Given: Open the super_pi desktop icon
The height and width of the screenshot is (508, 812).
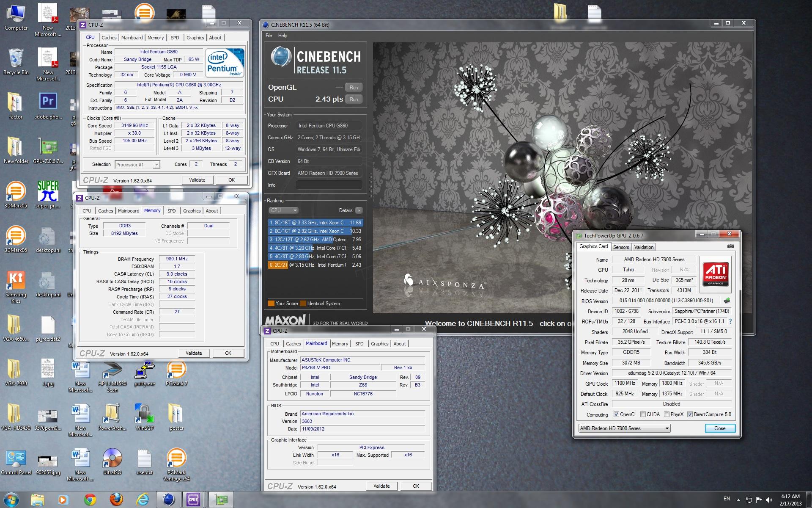Looking at the screenshot, I should pos(48,195).
